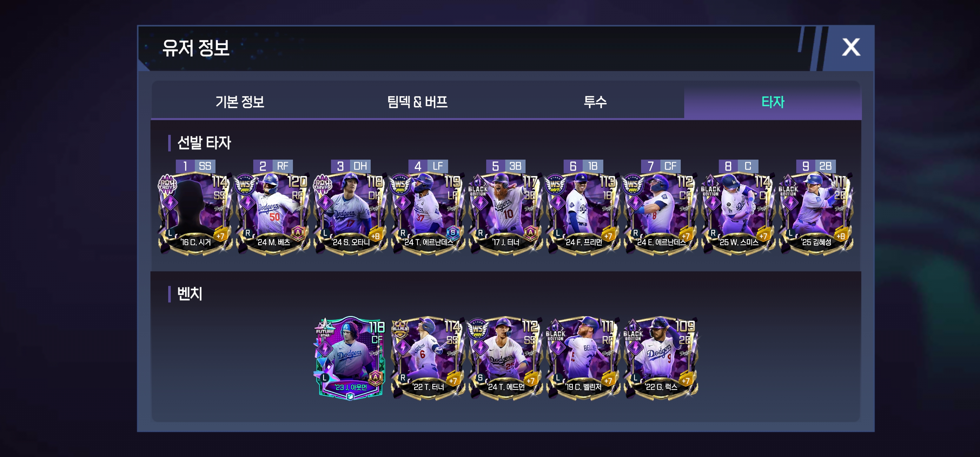
Task: Open the 투수 tab
Action: 595,102
